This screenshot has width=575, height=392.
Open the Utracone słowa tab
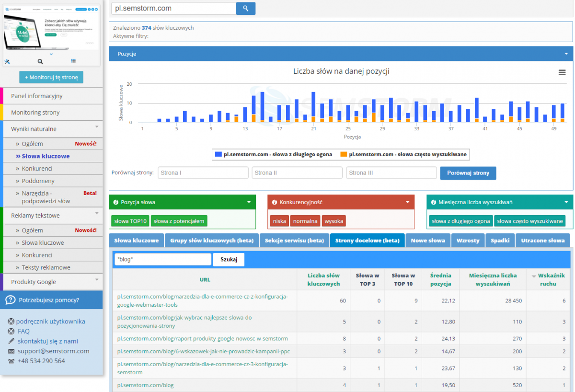click(543, 241)
